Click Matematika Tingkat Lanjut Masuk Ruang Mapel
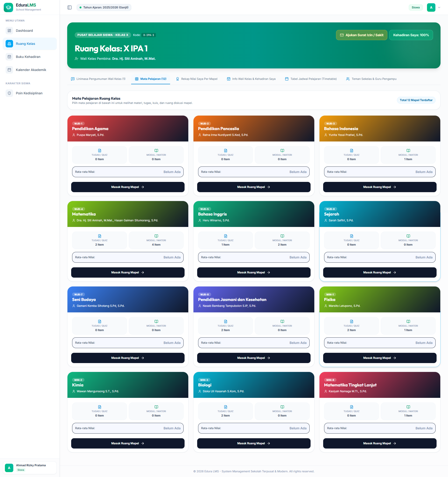 click(x=380, y=443)
